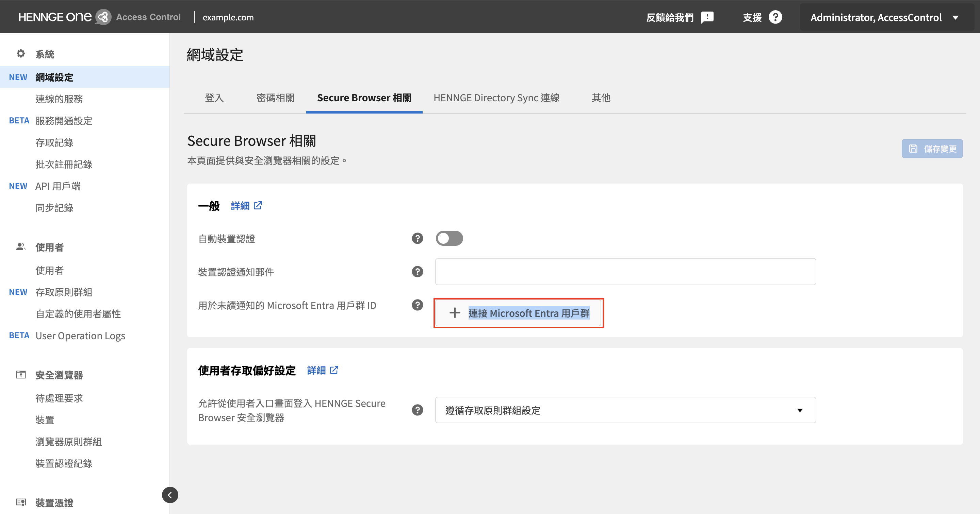The image size is (980, 514).
Task: Click the 裝置憑證 certificate icon
Action: tap(21, 502)
